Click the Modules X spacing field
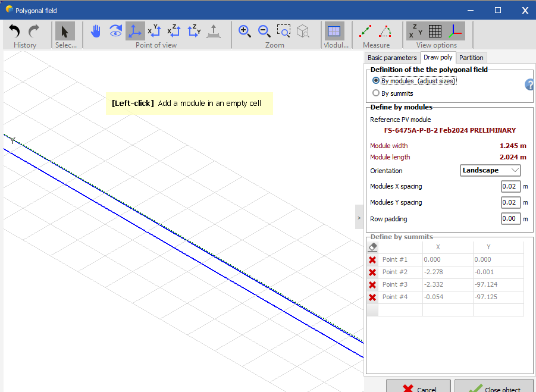536x392 pixels. tap(510, 186)
